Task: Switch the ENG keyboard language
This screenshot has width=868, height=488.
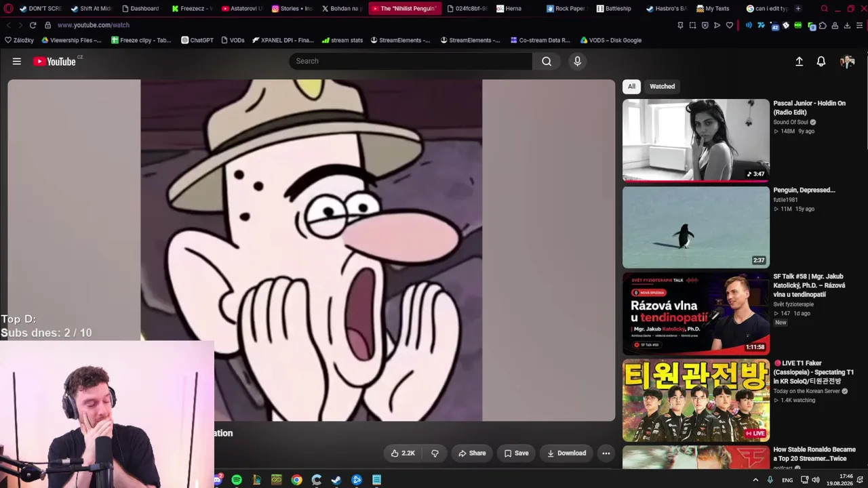Action: click(787, 480)
